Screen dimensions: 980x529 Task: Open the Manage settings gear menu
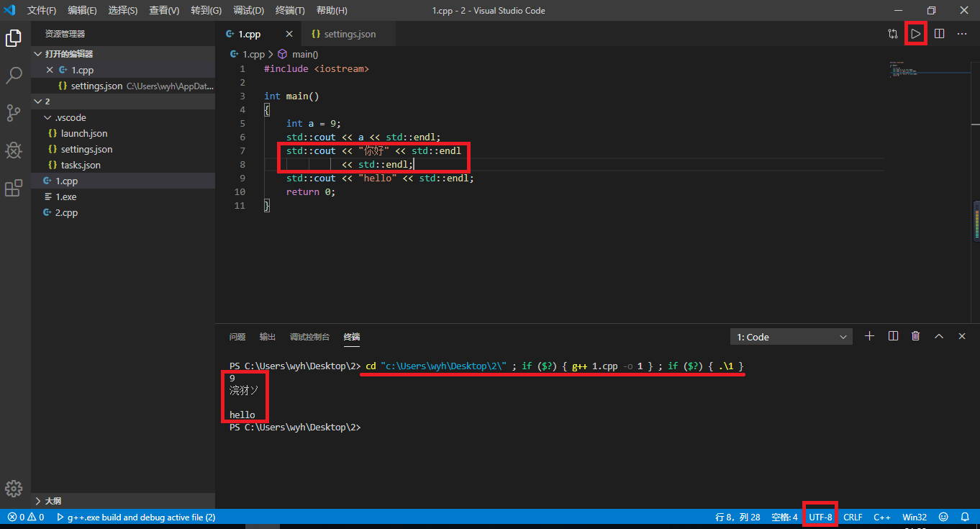14,488
